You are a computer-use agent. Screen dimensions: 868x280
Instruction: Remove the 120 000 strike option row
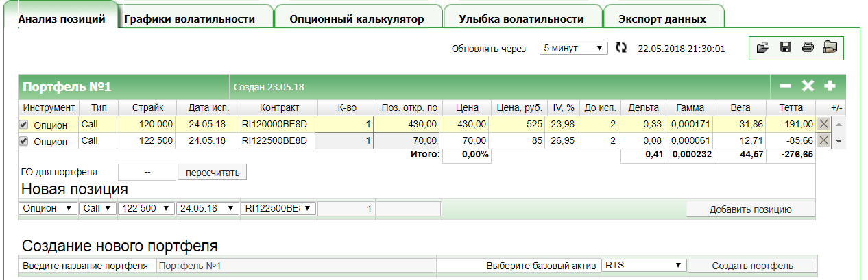tap(823, 125)
